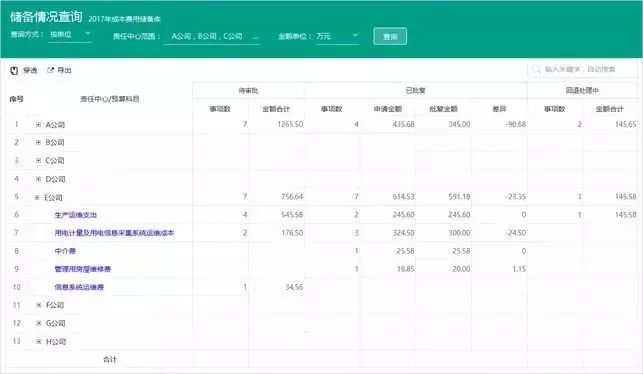The image size is (643, 374).
Task: Click the search magnifier icon
Action: pos(536,69)
